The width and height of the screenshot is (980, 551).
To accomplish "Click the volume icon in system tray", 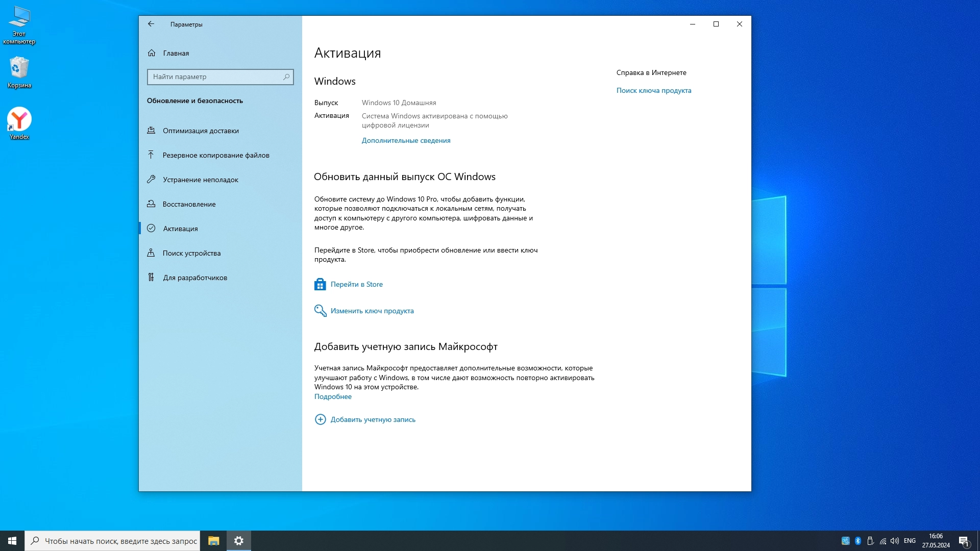I will 895,541.
